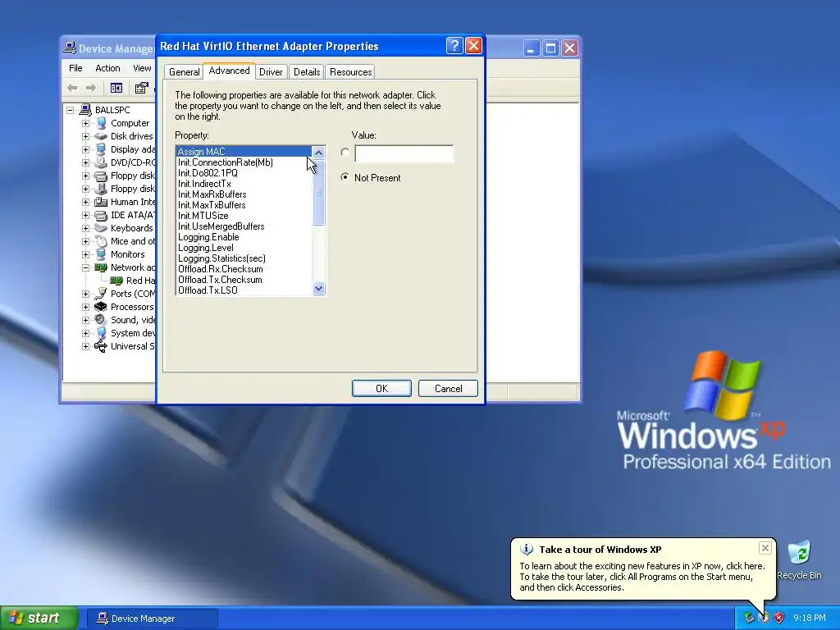Select the System devices icon

[101, 333]
